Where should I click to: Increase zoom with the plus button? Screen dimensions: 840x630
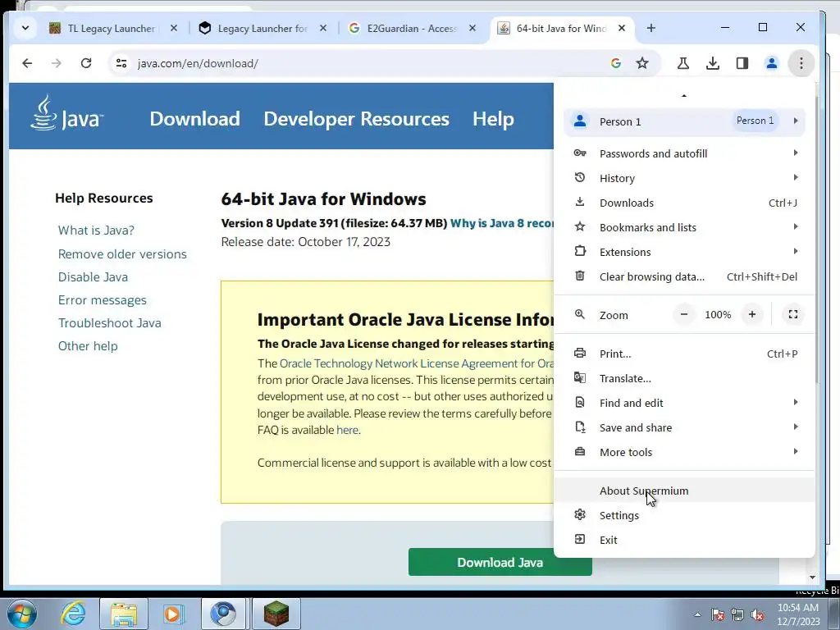coord(752,314)
